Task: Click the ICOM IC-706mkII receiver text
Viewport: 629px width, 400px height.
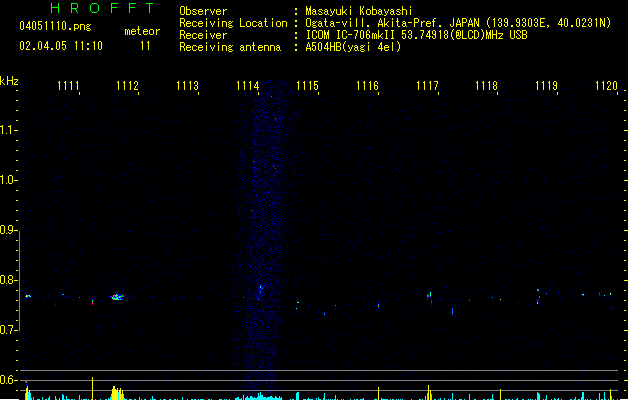Action: (416, 35)
